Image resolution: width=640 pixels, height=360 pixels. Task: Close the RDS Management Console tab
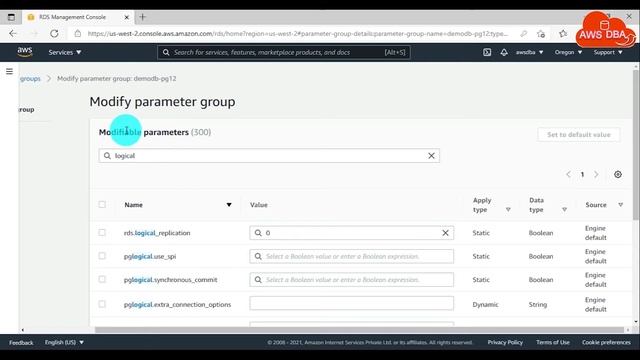pyautogui.click(x=127, y=17)
